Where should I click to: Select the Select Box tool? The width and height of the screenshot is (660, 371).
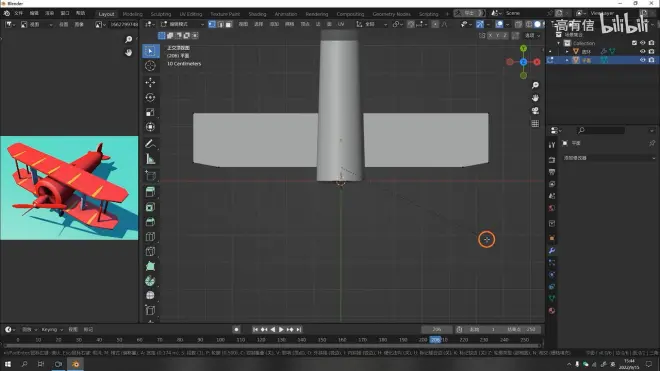click(150, 51)
